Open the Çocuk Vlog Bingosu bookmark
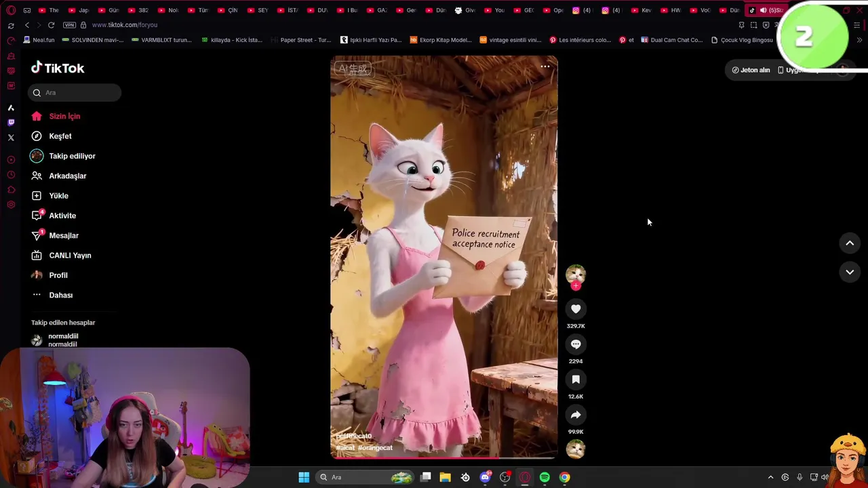This screenshot has width=868, height=488. [x=742, y=40]
